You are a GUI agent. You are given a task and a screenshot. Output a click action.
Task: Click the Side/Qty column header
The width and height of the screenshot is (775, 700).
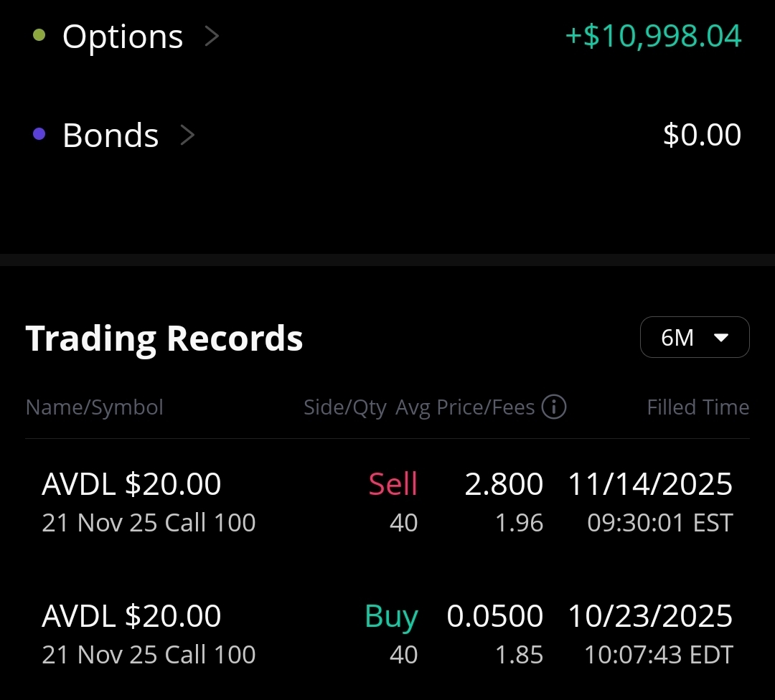[345, 407]
